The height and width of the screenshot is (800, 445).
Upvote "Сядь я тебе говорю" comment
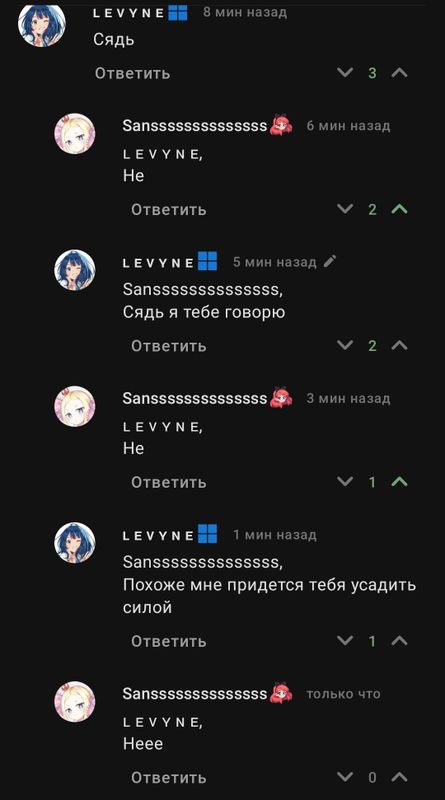(399, 346)
